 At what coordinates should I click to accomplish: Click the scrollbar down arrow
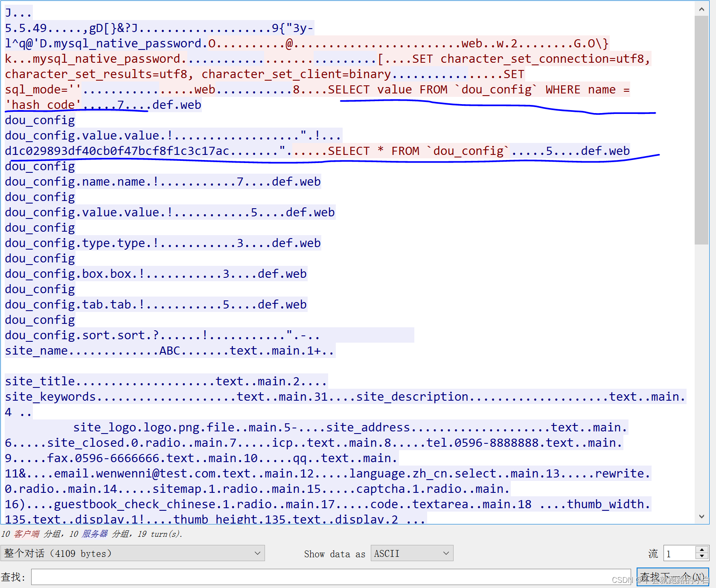[701, 516]
